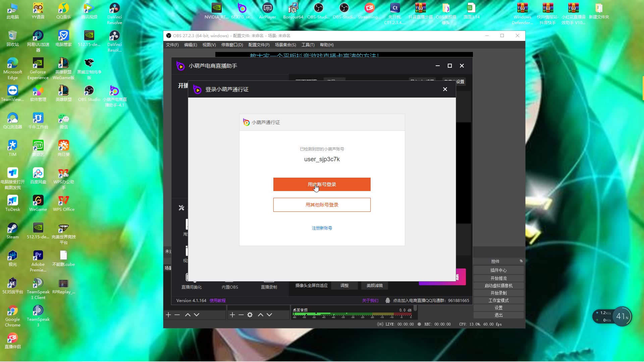Open the OBS 文件(F) menu
644x362 pixels.
(x=172, y=45)
